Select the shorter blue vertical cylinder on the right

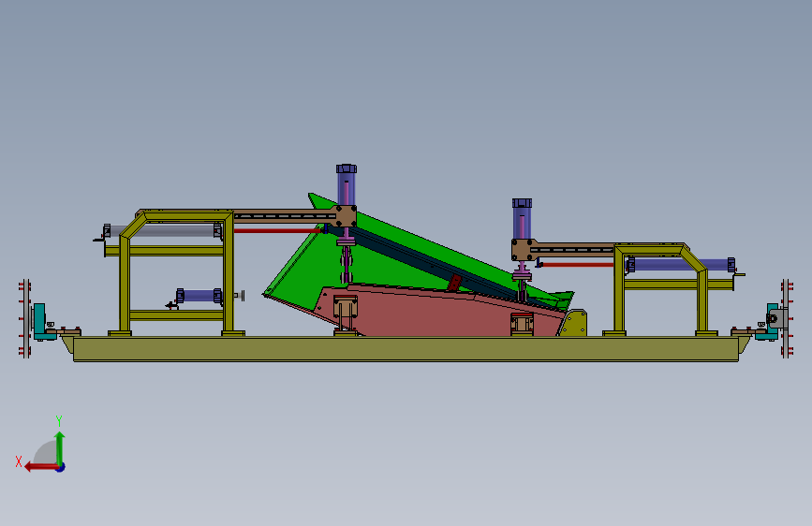pos(522,218)
